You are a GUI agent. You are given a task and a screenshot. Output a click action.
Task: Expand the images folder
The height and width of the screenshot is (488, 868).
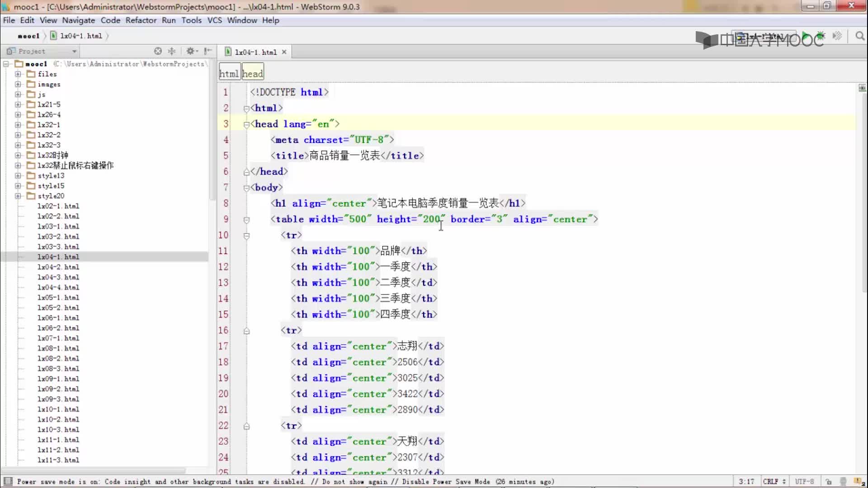18,84
